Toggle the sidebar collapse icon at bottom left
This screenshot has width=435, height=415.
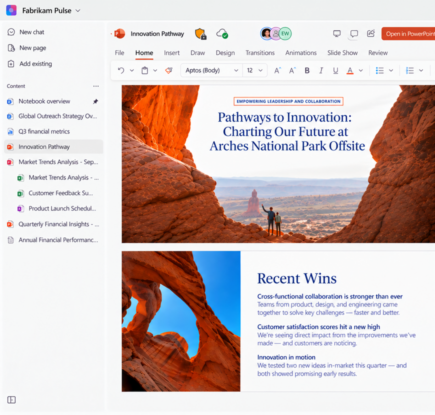[x=11, y=400]
